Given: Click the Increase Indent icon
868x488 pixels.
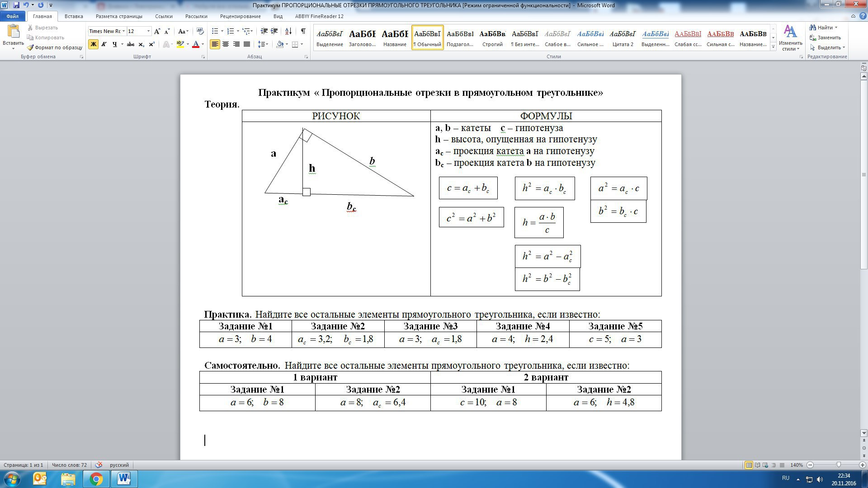Looking at the screenshot, I should [x=274, y=31].
